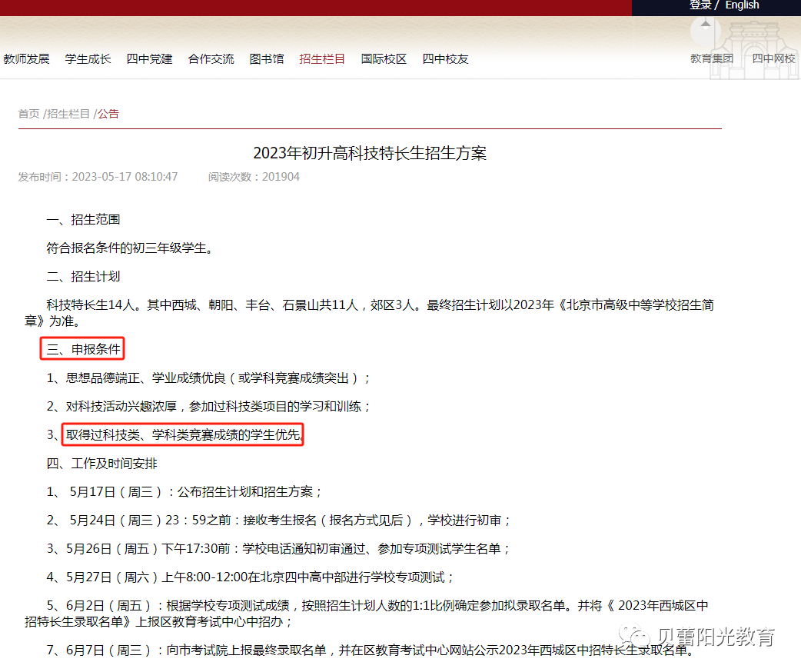Click the read count 阅读次数：201904
The width and height of the screenshot is (801, 672).
254,177
